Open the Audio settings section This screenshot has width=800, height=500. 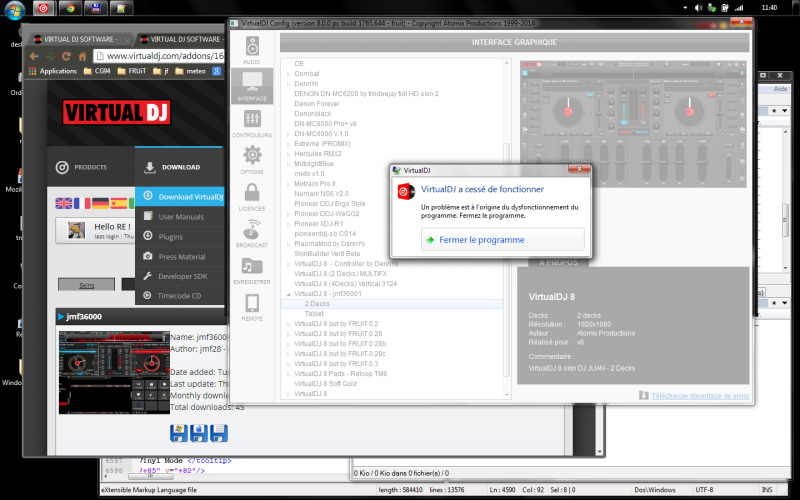point(252,50)
